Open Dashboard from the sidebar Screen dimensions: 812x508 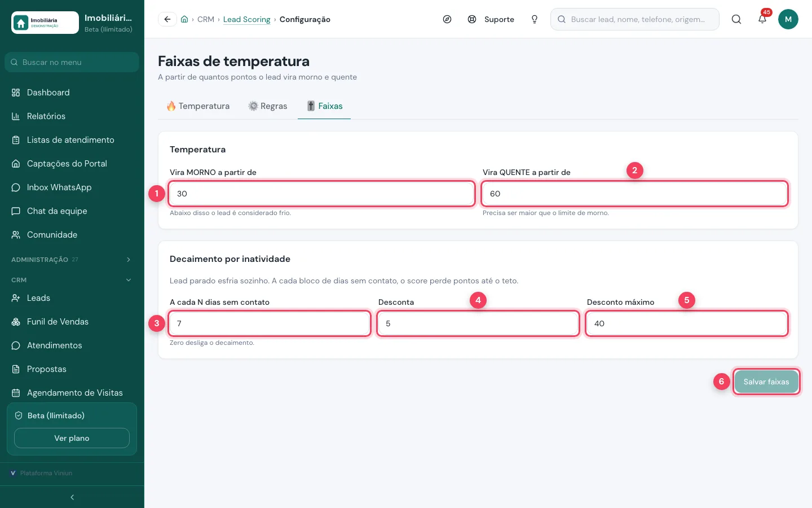click(72, 93)
